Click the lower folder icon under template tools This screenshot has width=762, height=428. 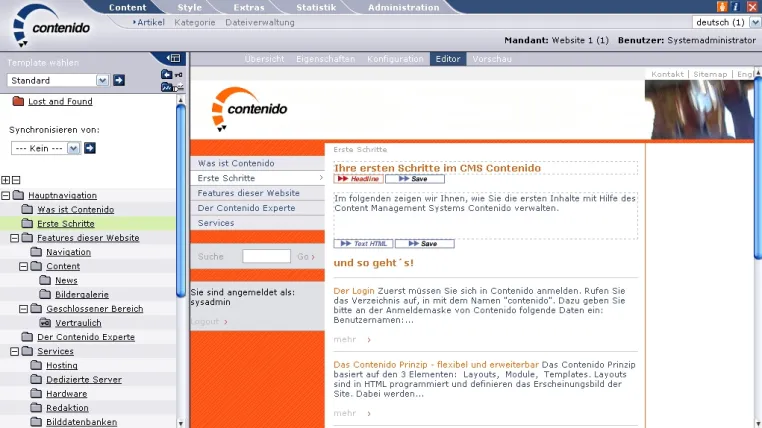pyautogui.click(x=167, y=87)
